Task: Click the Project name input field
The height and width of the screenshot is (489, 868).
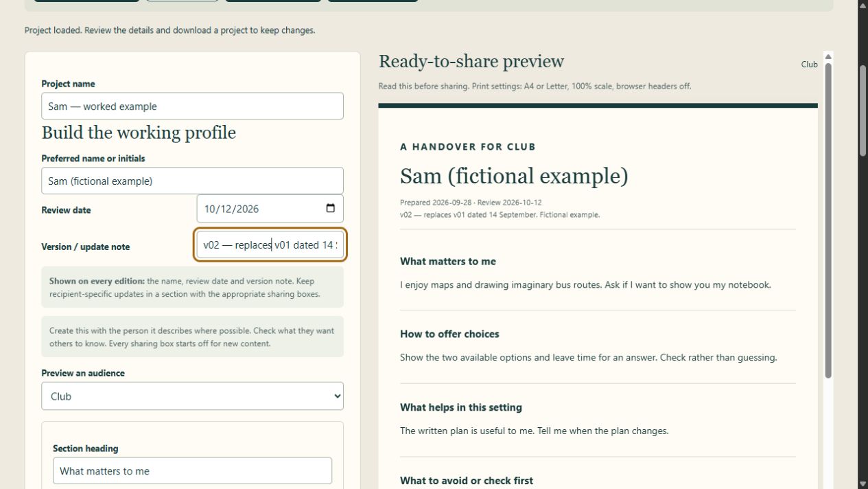Action: 192,106
